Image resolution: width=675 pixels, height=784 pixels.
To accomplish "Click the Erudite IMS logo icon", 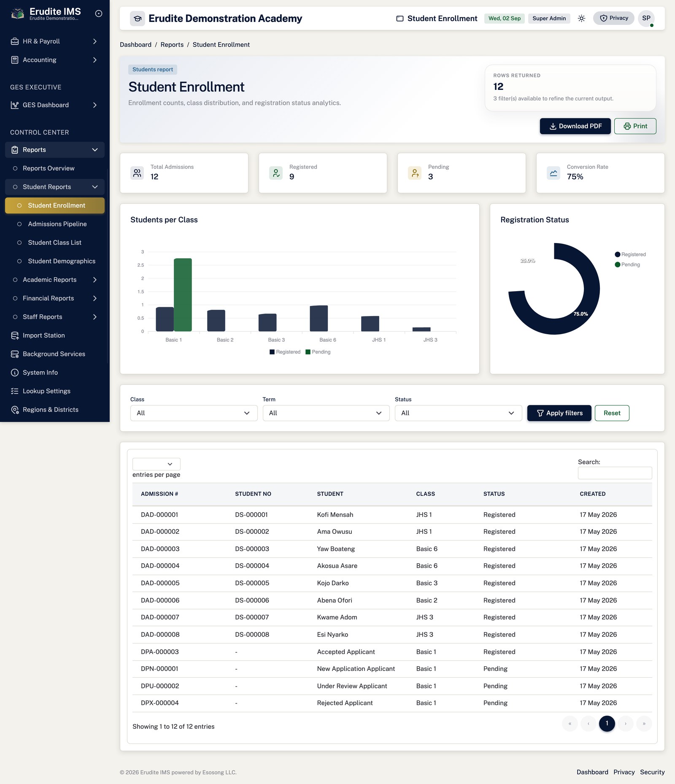I will 17,14.
